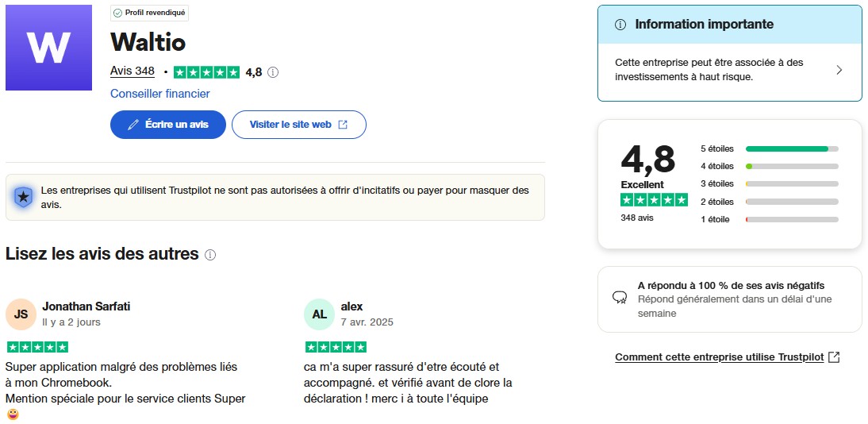Click the external link icon on 'Visiter le site web'

pyautogui.click(x=343, y=125)
